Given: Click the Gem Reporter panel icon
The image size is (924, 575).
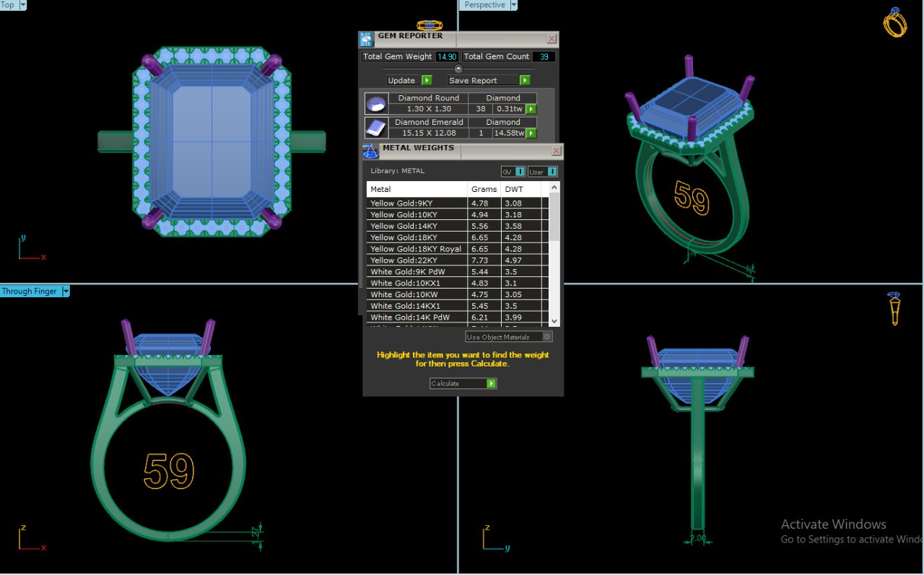Looking at the screenshot, I should point(367,39).
